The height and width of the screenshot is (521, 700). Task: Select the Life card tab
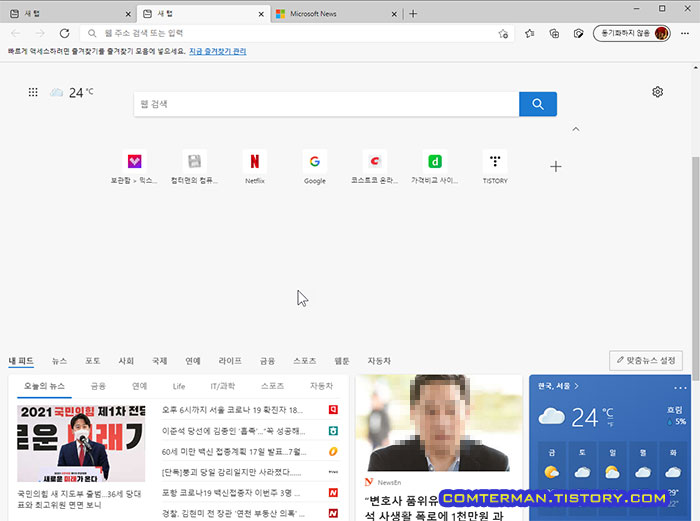(179, 386)
